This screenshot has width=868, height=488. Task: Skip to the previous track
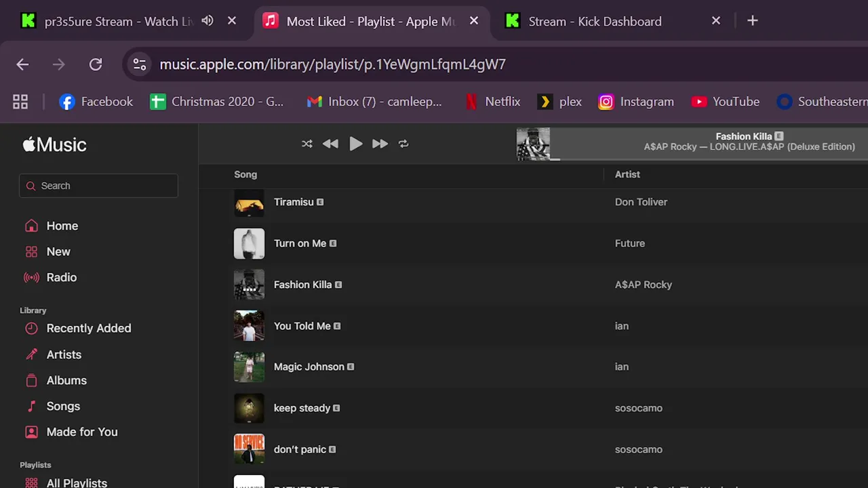(330, 144)
